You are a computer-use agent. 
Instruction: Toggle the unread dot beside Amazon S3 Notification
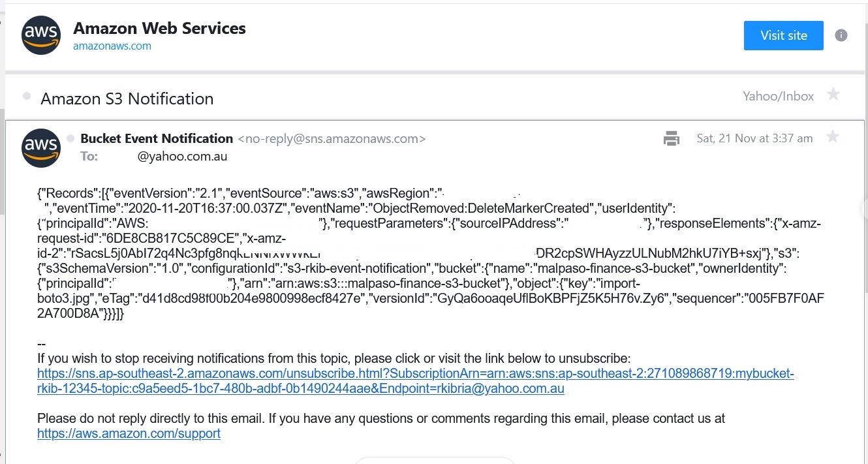point(27,96)
